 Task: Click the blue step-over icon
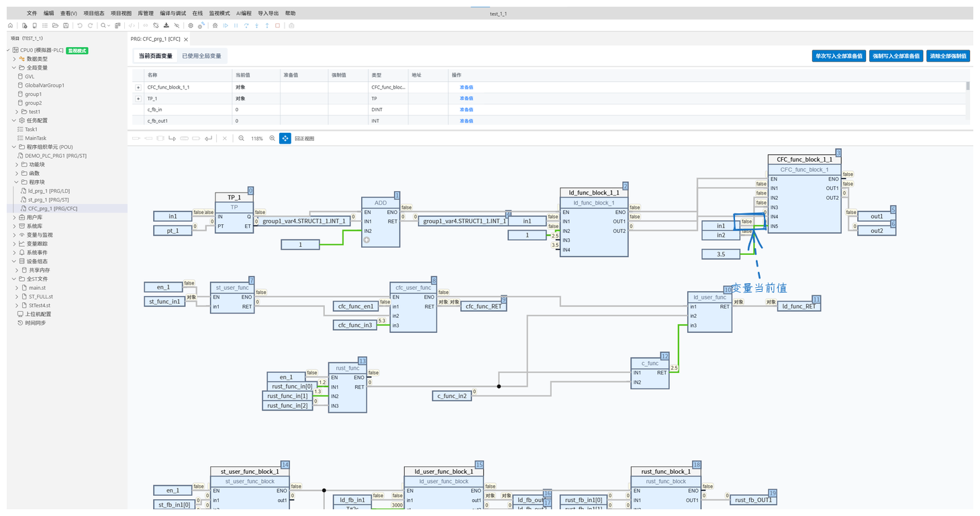pos(246,25)
